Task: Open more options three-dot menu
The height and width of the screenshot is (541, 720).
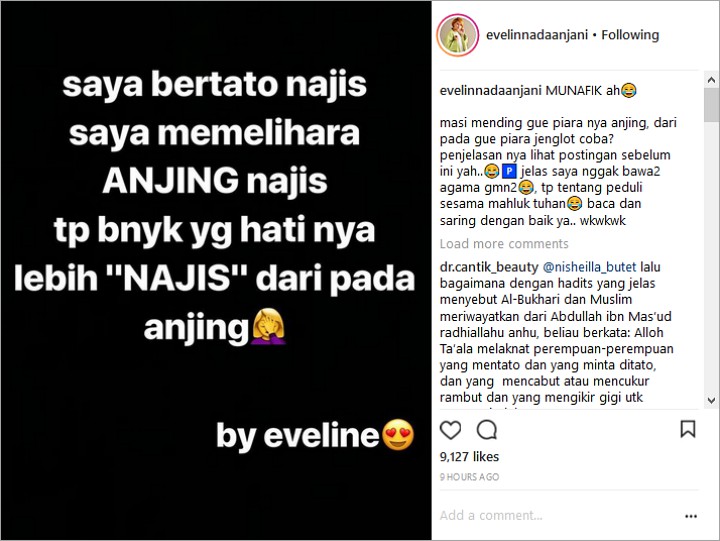Action: pyautogui.click(x=691, y=516)
